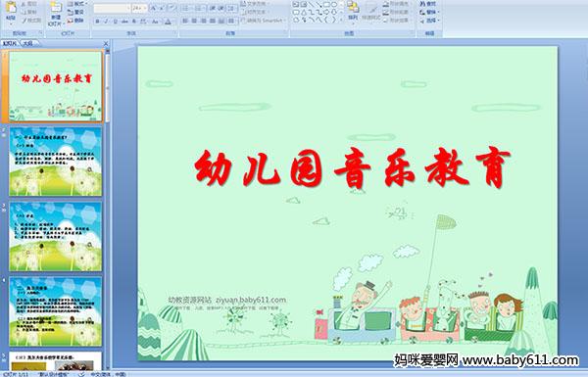Click the slide layout button

coord(76,4)
